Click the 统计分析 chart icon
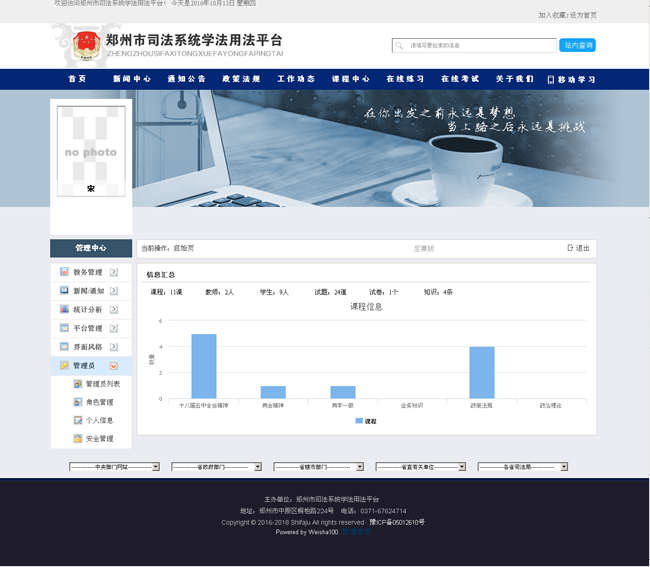650x567 pixels. click(x=64, y=309)
